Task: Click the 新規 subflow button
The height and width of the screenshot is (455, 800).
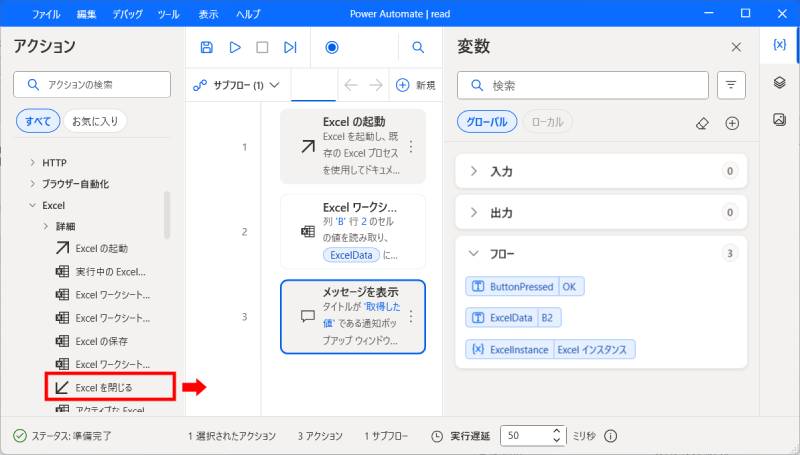Action: [x=416, y=85]
